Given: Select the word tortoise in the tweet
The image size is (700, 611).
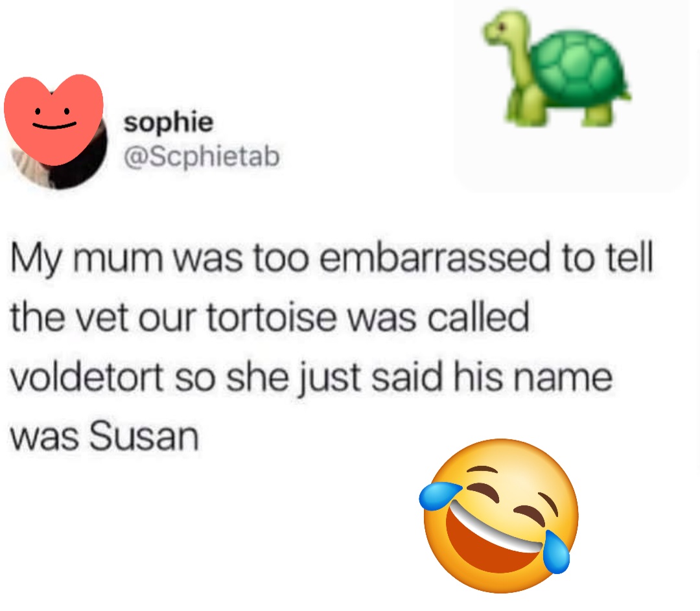Looking at the screenshot, I should coord(272,317).
